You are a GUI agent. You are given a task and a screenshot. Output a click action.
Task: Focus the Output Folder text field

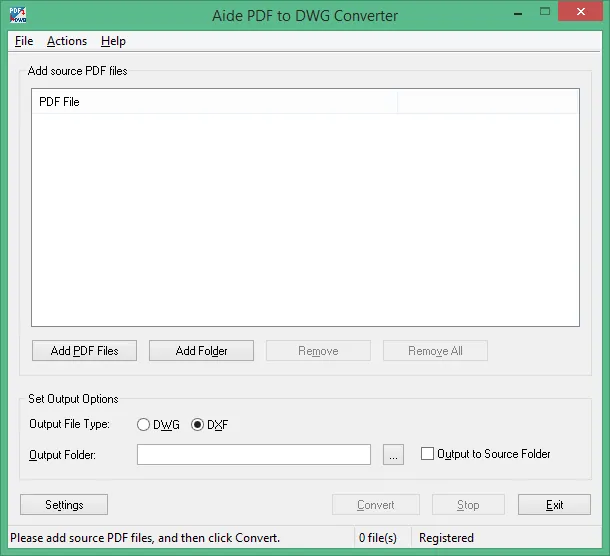tap(254, 454)
